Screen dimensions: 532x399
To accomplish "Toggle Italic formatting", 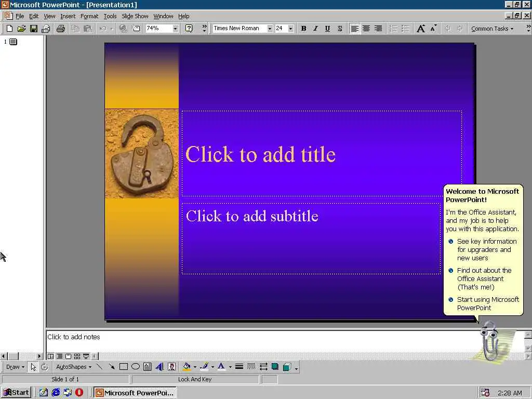I will pyautogui.click(x=315, y=29).
